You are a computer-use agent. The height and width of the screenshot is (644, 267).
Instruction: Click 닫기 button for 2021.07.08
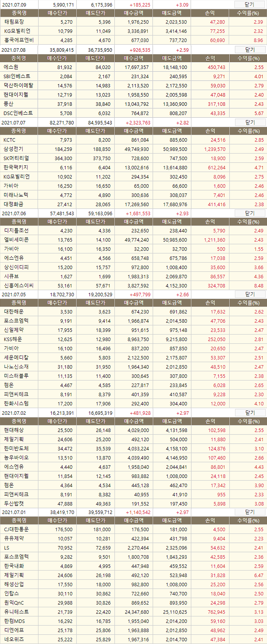point(250,50)
